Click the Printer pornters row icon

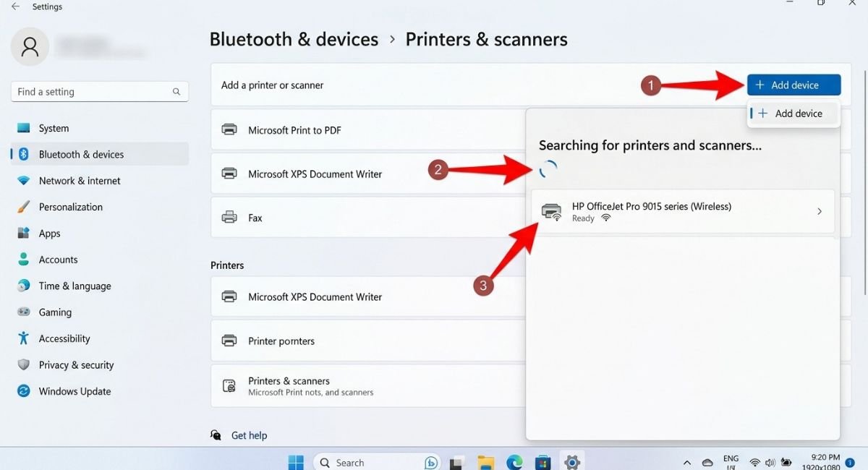pyautogui.click(x=229, y=341)
